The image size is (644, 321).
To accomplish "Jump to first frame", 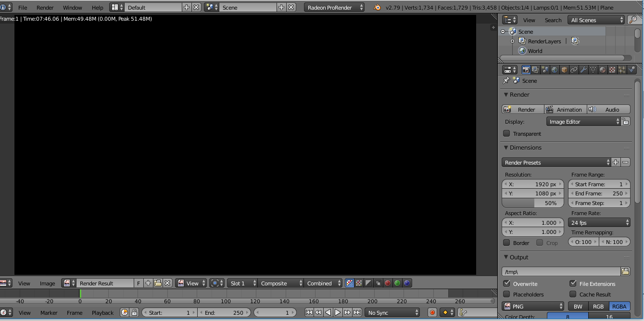I will click(x=309, y=313).
